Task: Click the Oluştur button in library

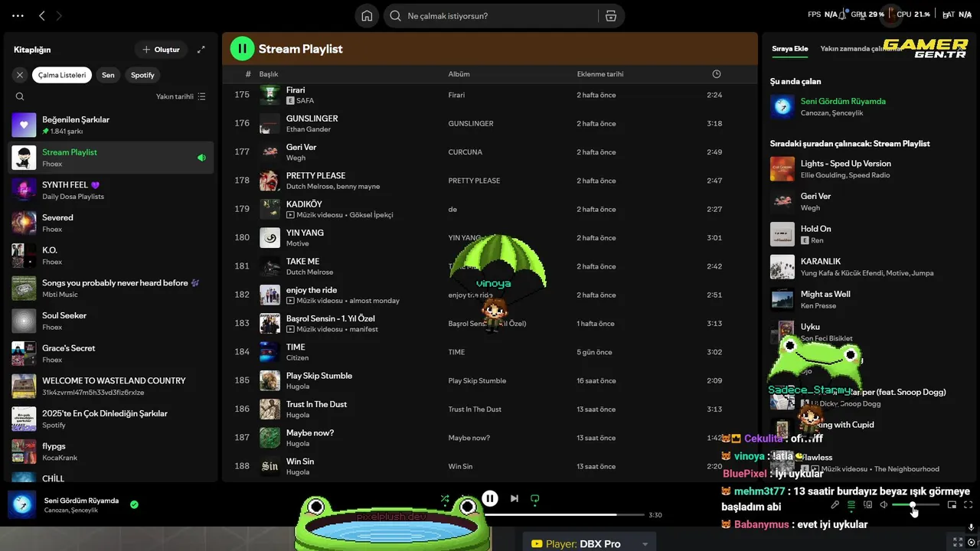Action: tap(161, 50)
